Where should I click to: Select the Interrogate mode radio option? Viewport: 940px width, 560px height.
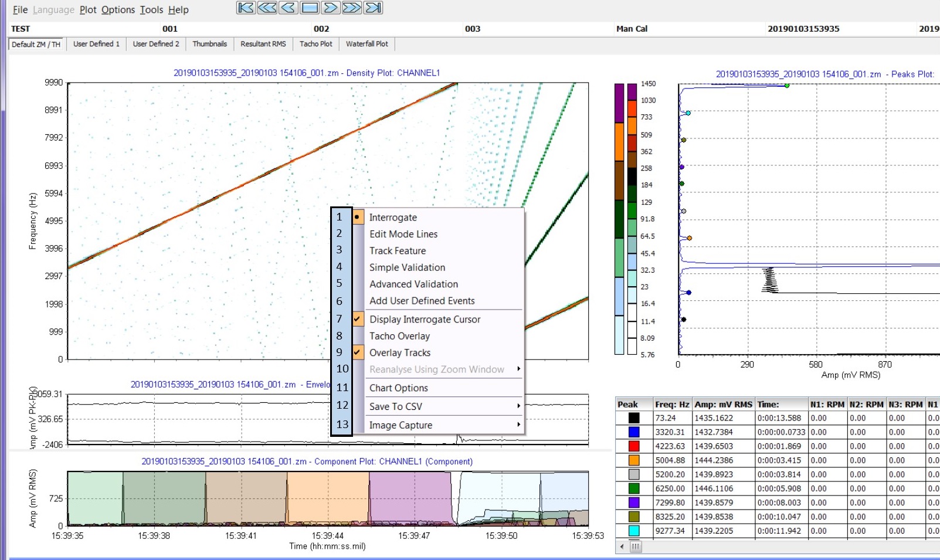393,218
